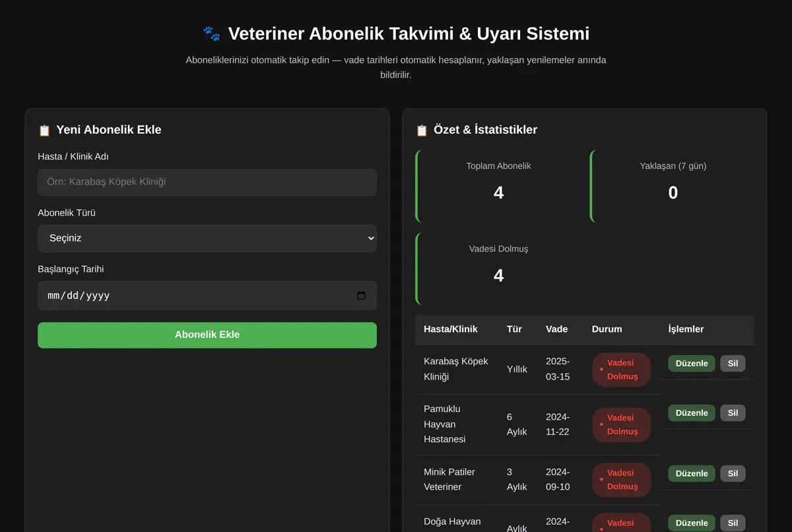Click Vadesi Dolmuş badge in the Minik Patiler row
Image resolution: width=792 pixels, height=532 pixels.
pos(621,480)
